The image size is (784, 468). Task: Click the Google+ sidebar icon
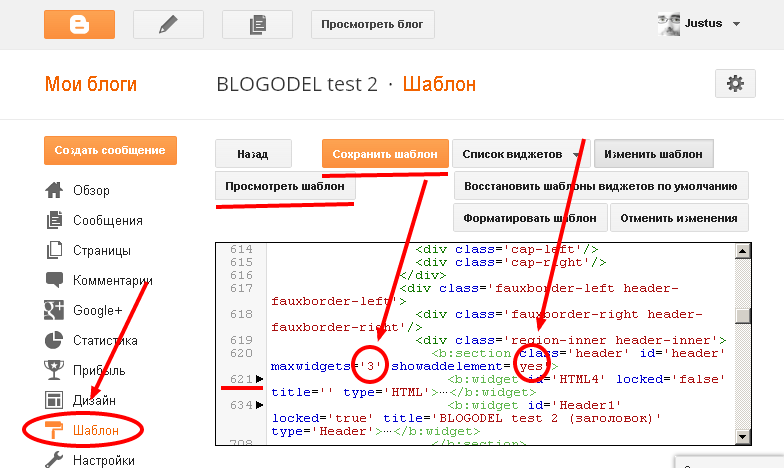point(55,310)
